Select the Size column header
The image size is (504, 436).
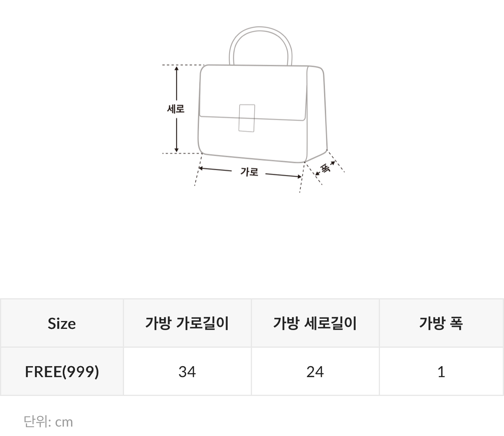click(x=62, y=323)
